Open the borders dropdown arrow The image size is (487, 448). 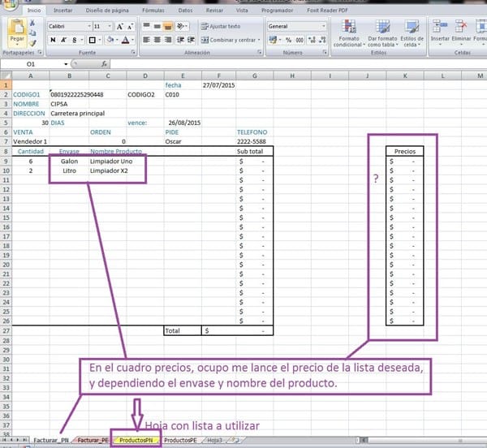click(100, 40)
